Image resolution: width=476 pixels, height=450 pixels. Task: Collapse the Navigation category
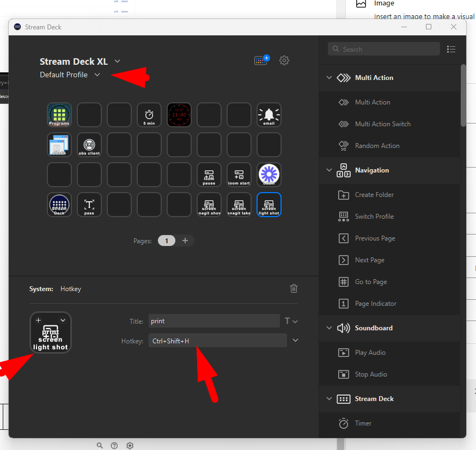[329, 170]
